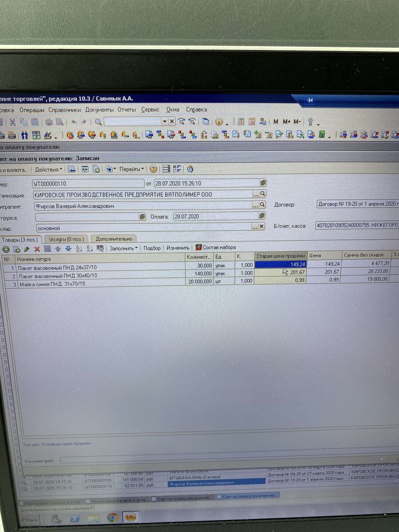Click the scissors cut icon in the toolbar
This screenshot has width=399, height=532.
click(13, 122)
